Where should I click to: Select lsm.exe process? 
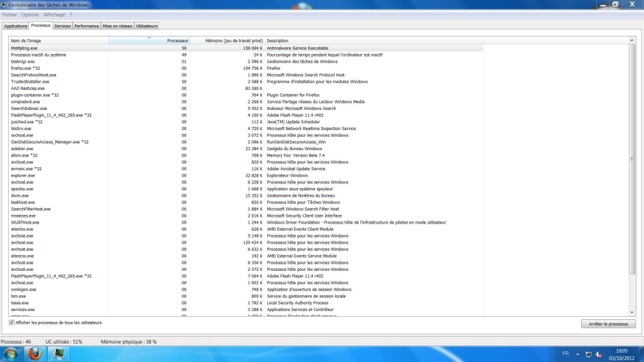[246, 296]
